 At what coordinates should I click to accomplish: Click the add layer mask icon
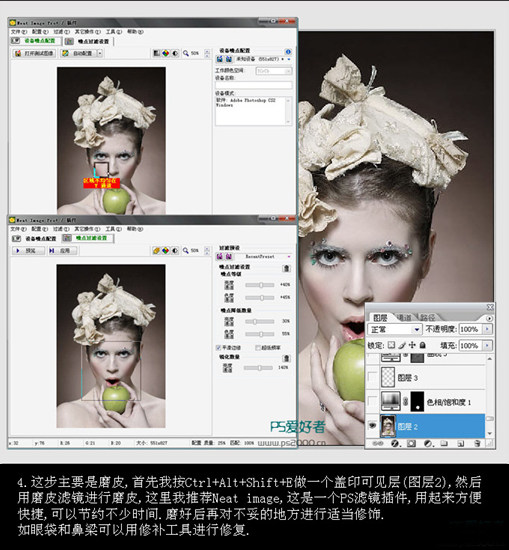tap(411, 444)
